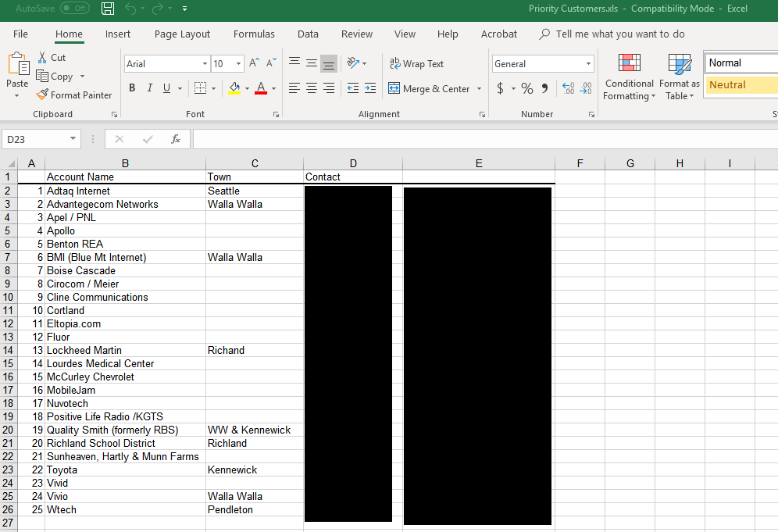Open Format as Table menu
Viewport: 778px width, 532px height.
680,77
